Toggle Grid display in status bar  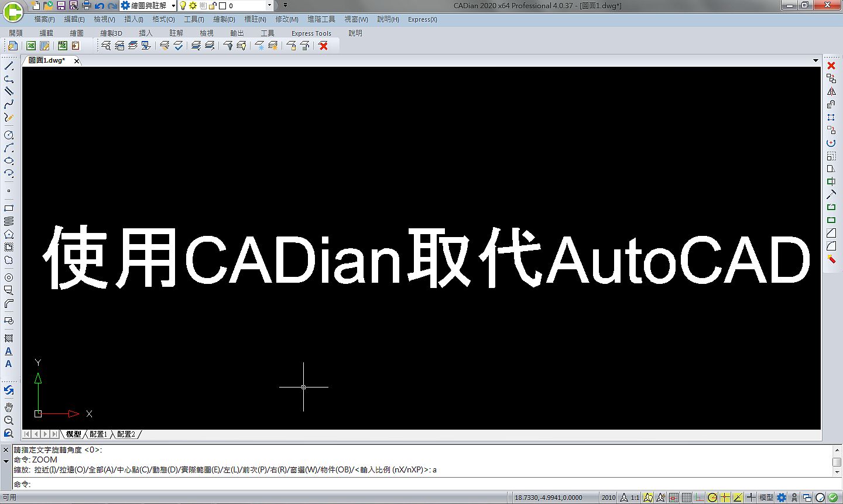pyautogui.click(x=687, y=498)
